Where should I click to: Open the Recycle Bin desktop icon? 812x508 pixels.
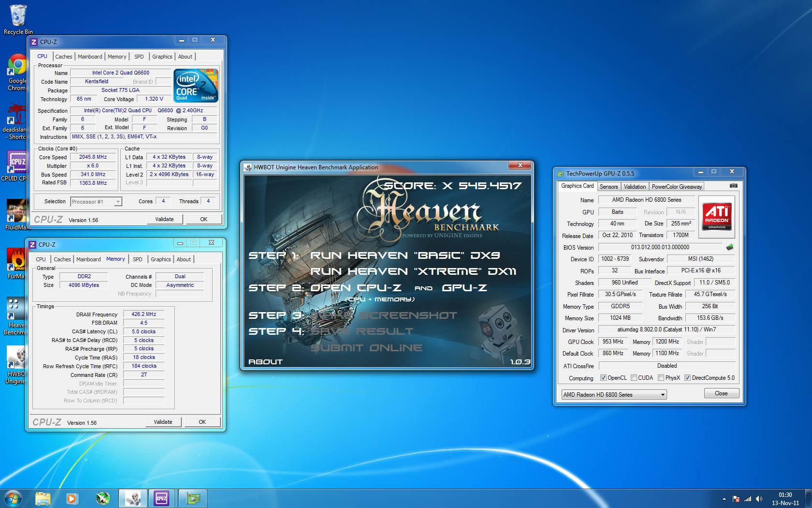[x=18, y=19]
